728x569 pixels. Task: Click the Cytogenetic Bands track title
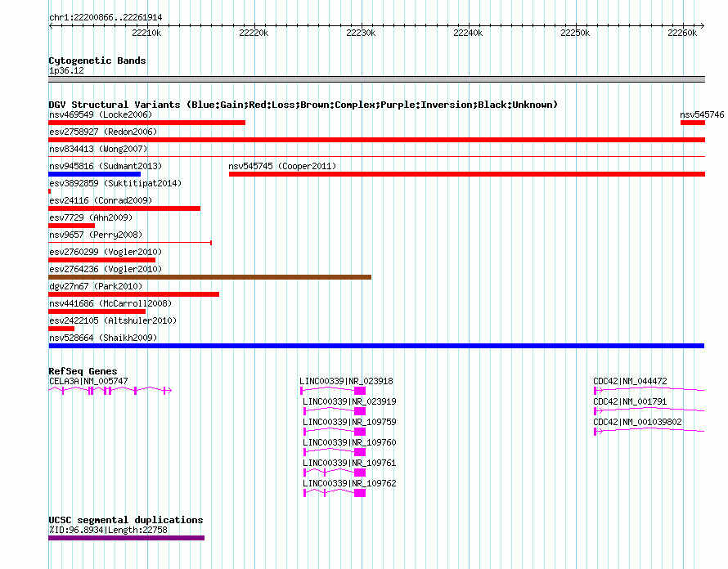(97, 60)
